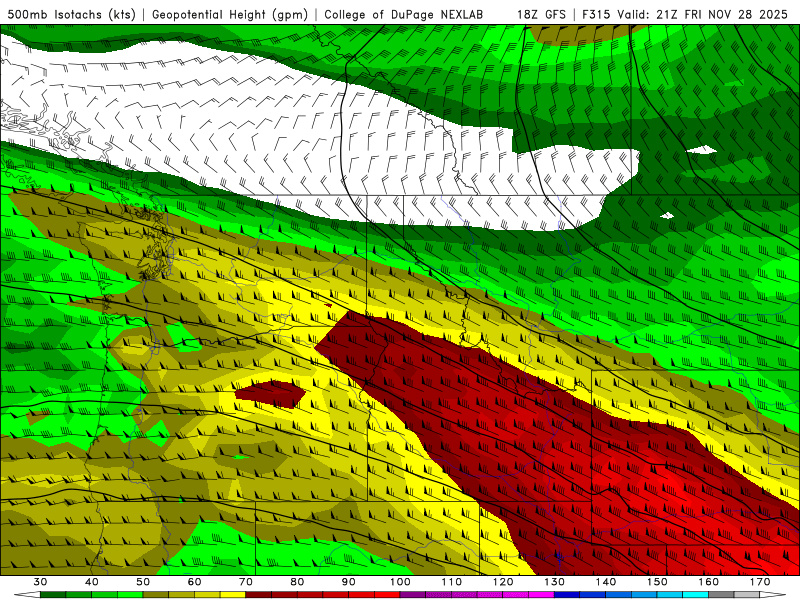Image resolution: width=800 pixels, height=600 pixels.
Task: Click the '30' legend value
Action: [x=40, y=582]
